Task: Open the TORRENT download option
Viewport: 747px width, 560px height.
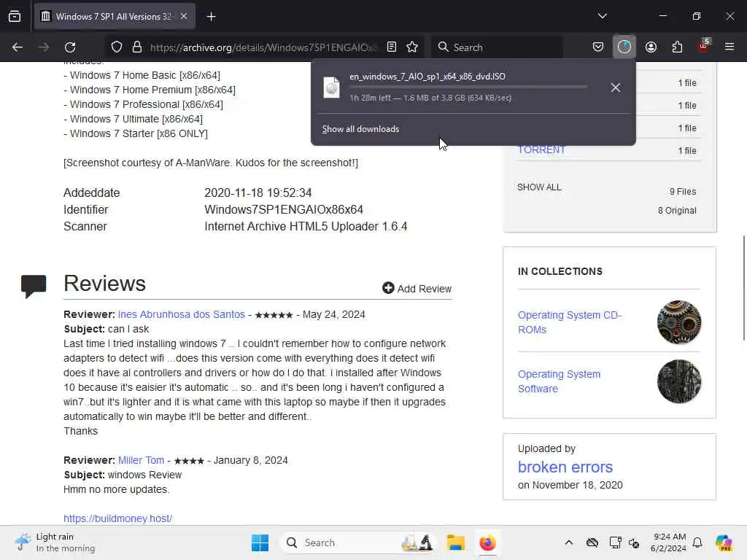Action: 541,149
